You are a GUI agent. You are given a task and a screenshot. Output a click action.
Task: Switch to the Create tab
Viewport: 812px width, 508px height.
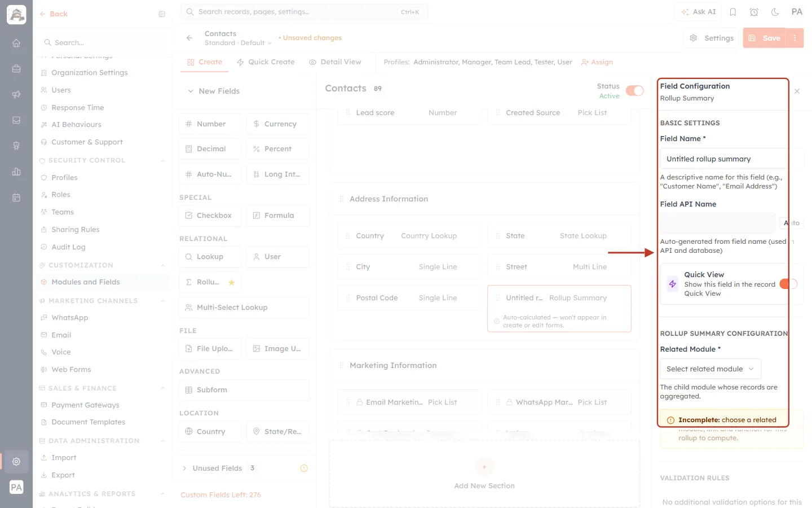pyautogui.click(x=205, y=62)
